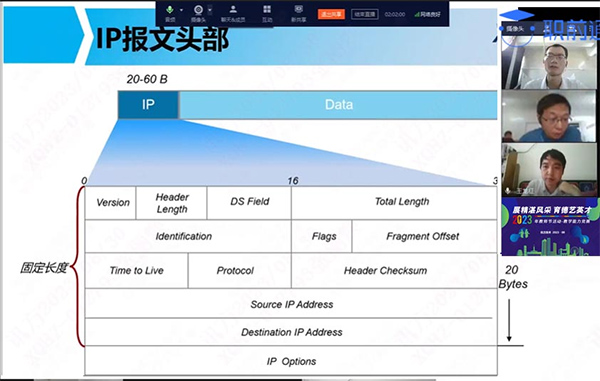Image resolution: width=600 pixels, height=381 pixels.
Task: Click the orange exit sharing button
Action: 331,14
